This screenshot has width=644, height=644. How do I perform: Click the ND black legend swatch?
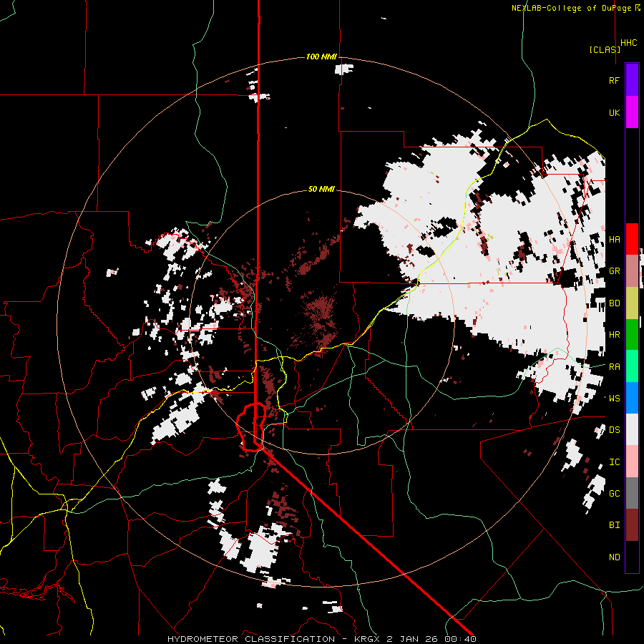[632, 557]
